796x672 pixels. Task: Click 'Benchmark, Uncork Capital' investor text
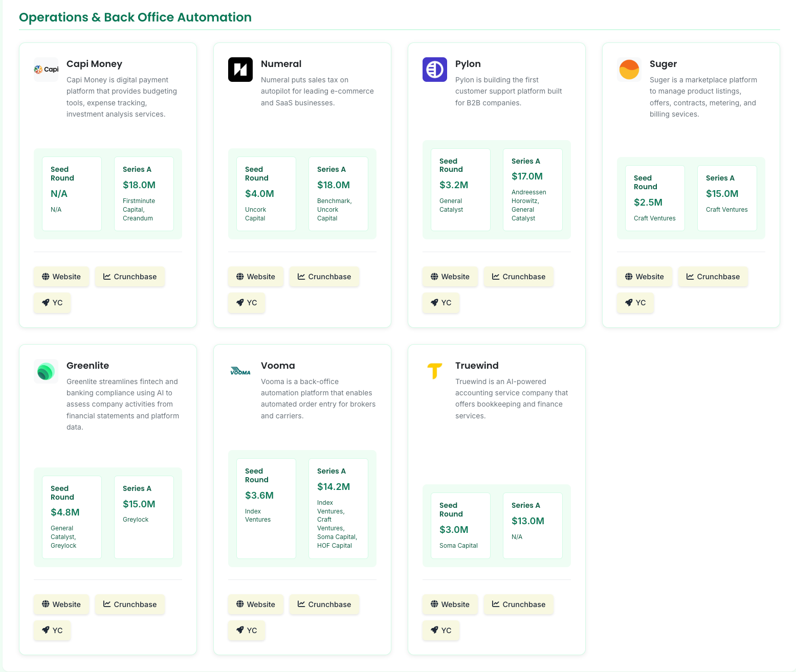(335, 210)
